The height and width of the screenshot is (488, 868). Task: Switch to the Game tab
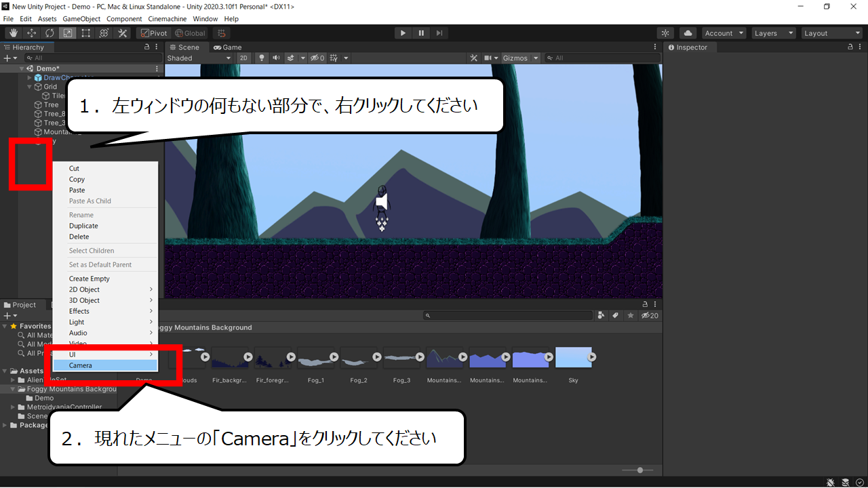(x=228, y=47)
